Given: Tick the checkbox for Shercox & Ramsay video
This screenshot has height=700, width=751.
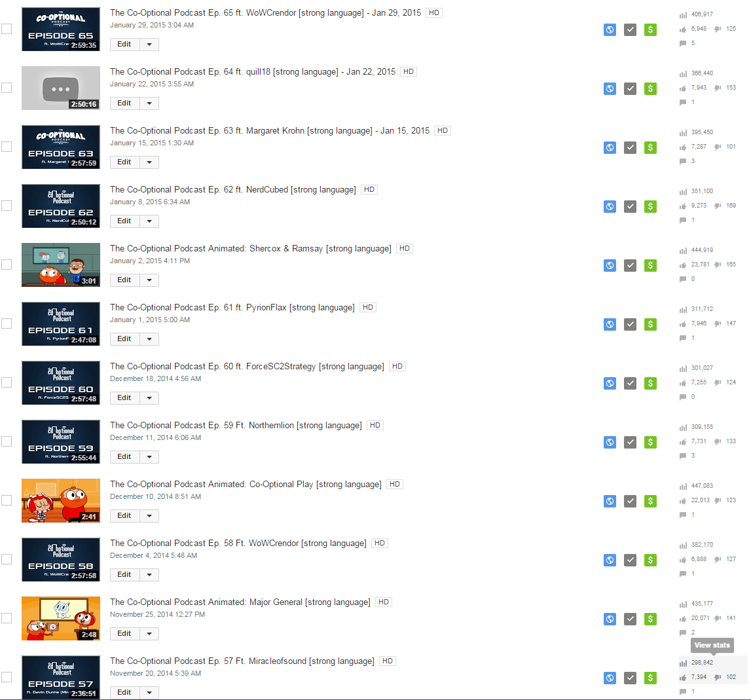Looking at the screenshot, I should click(7, 265).
